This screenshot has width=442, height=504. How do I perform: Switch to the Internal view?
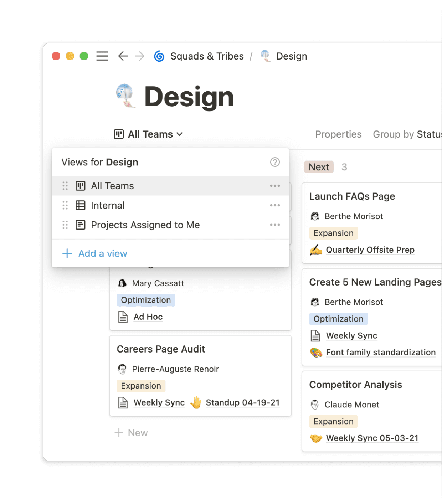108,205
